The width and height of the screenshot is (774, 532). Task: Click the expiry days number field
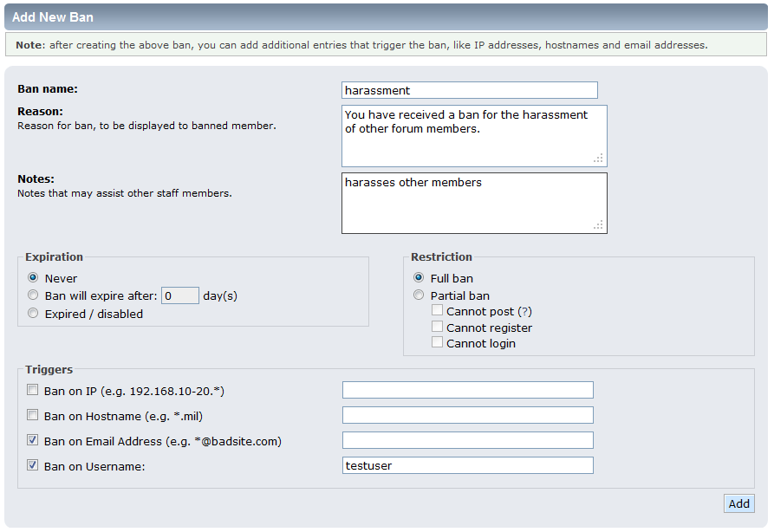[x=180, y=295]
